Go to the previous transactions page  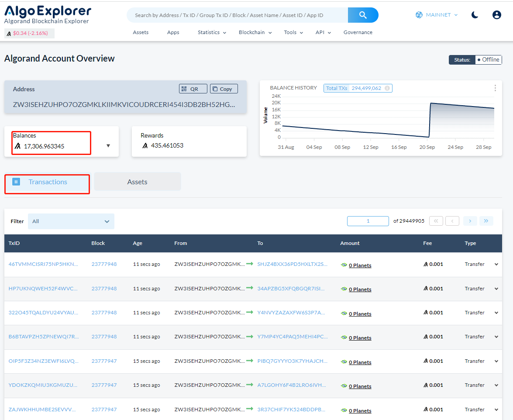452,221
